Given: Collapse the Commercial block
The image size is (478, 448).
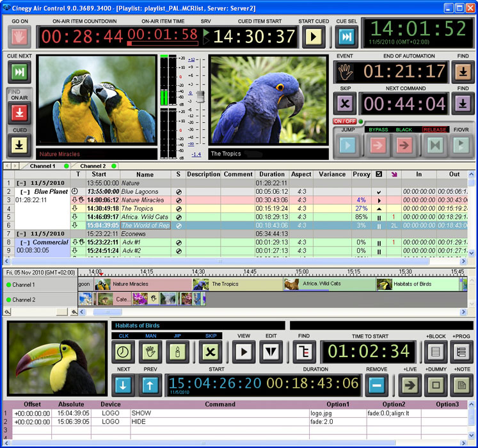Looking at the screenshot, I should 24,243.
